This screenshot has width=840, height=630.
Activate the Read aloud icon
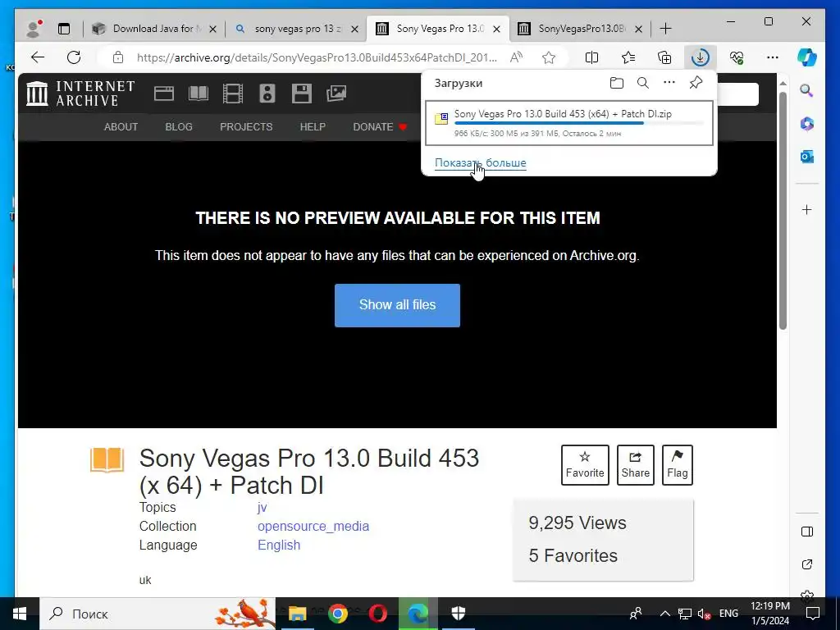[x=517, y=57]
